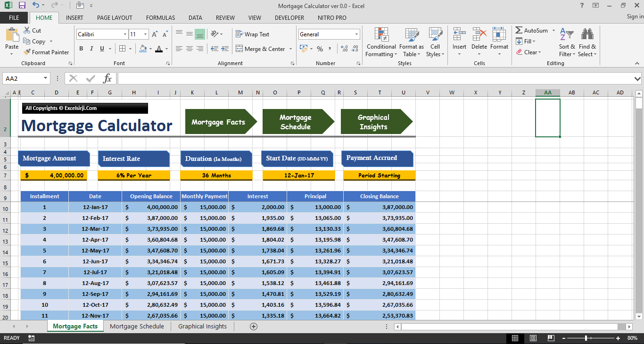Open the General number format dropdown
Viewport: 644px width, 344px height.
point(356,34)
